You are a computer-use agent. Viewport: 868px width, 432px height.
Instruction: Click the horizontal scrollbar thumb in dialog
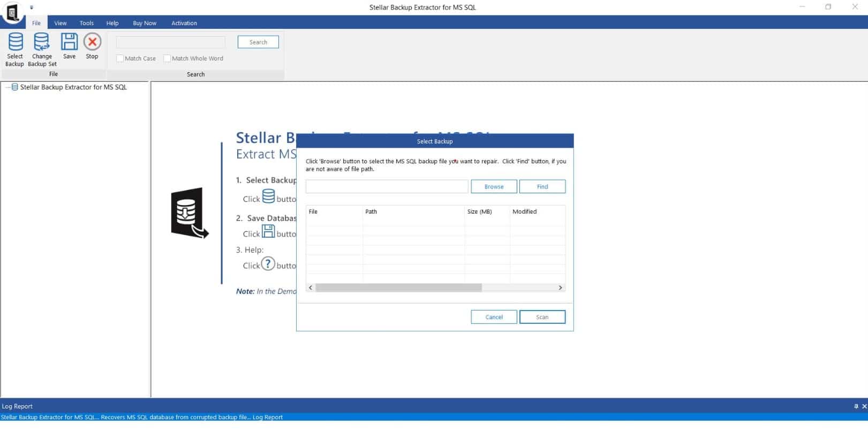pos(398,287)
